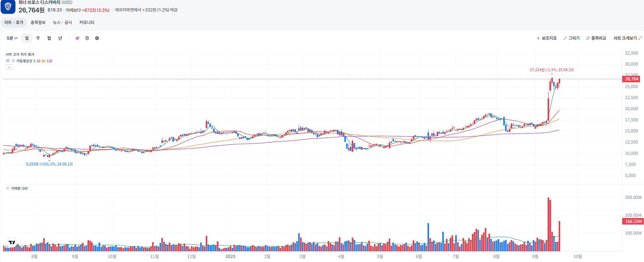Click the TradingView logo on the chart

12,242
